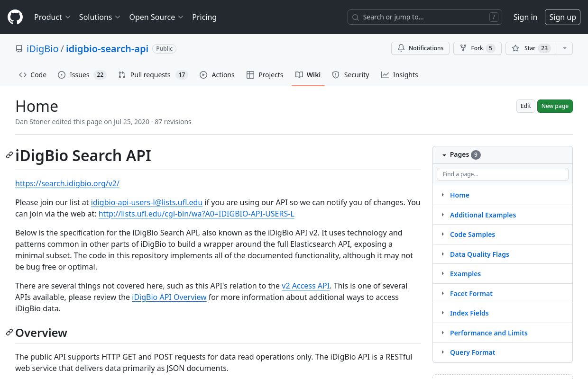Open the star list dropdown arrow

click(564, 48)
